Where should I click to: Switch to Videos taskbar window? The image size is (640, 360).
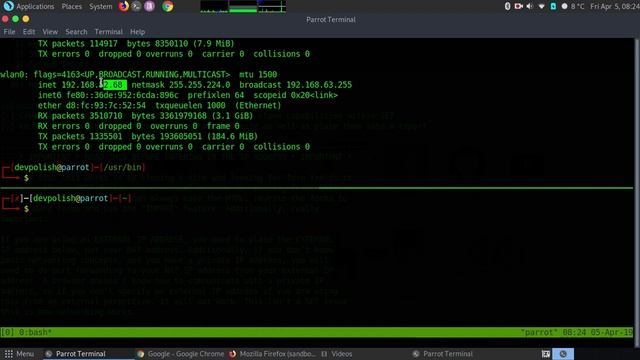click(337, 354)
